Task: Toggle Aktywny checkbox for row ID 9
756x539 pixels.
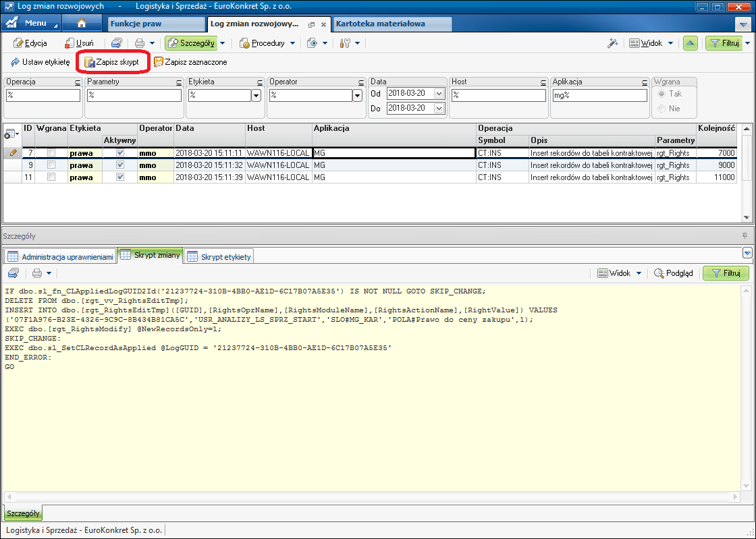Action: (120, 165)
